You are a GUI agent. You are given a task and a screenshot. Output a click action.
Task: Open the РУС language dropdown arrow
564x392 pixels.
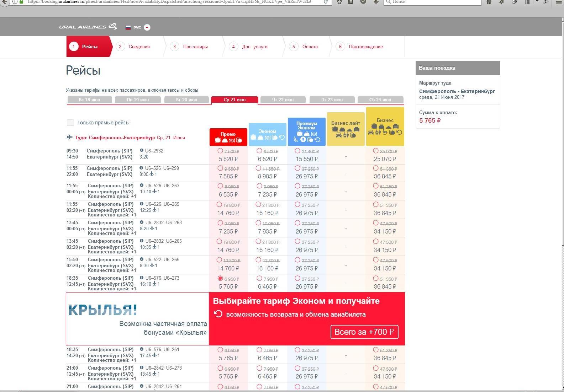[x=147, y=27]
